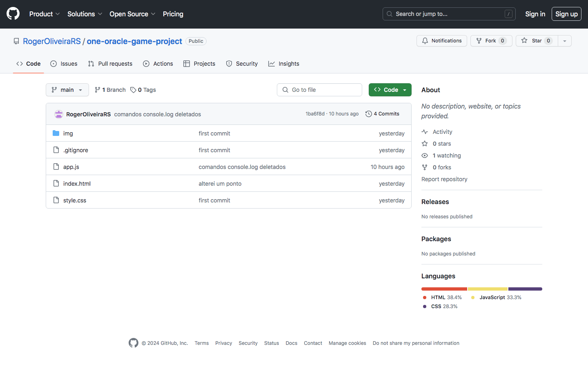
Task: Click the Sign in link
Action: (535, 14)
